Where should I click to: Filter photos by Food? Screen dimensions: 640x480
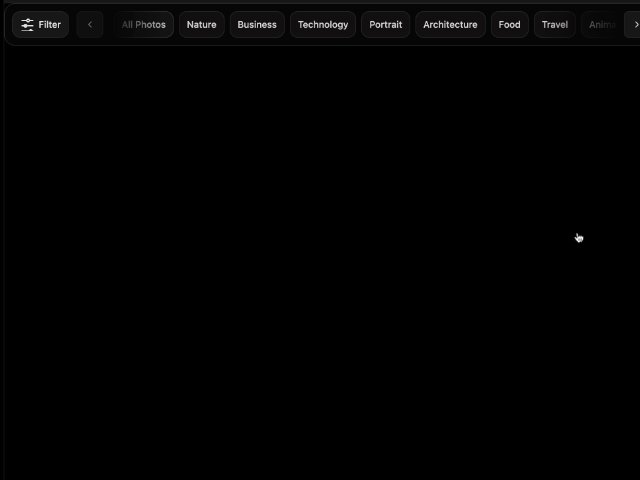click(x=509, y=25)
